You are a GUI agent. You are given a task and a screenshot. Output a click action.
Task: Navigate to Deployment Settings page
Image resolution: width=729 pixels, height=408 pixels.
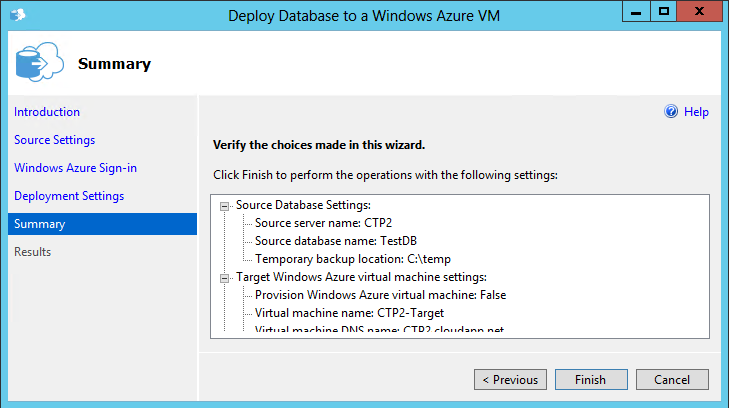coord(69,196)
